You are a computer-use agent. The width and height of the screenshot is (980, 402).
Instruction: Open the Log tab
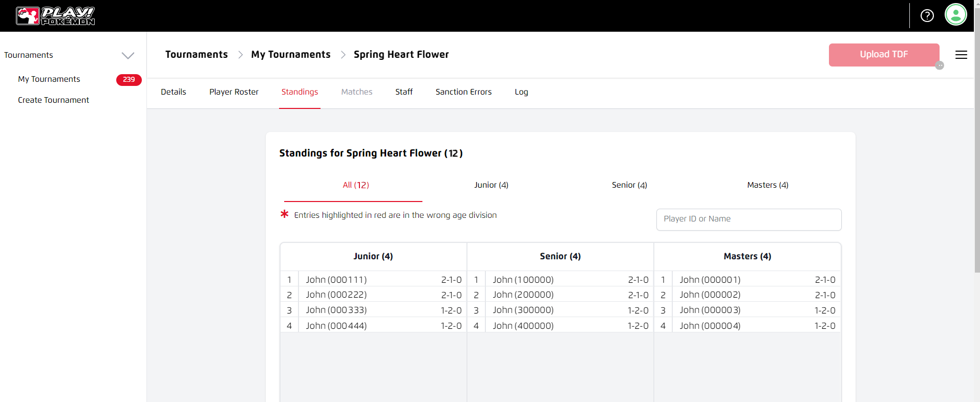point(521,92)
